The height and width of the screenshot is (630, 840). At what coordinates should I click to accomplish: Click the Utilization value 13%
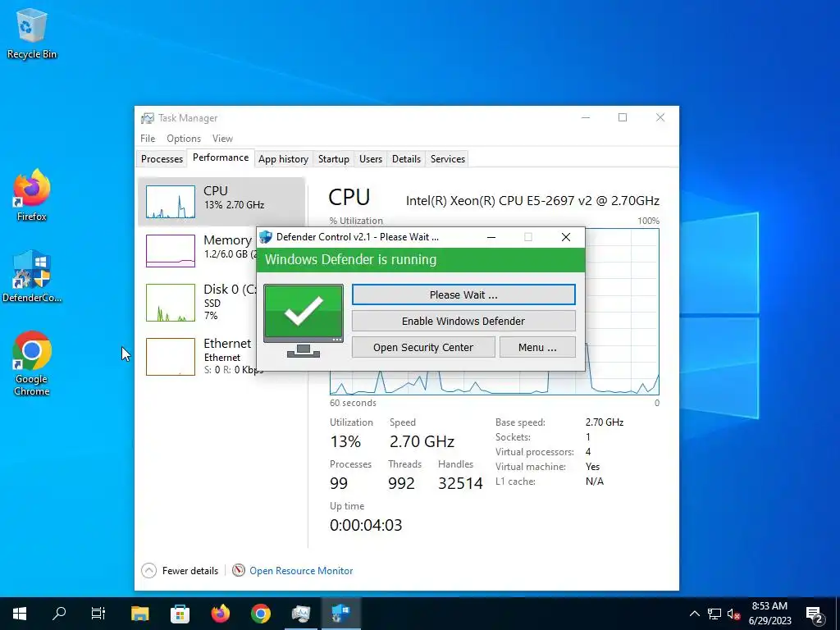coord(345,441)
